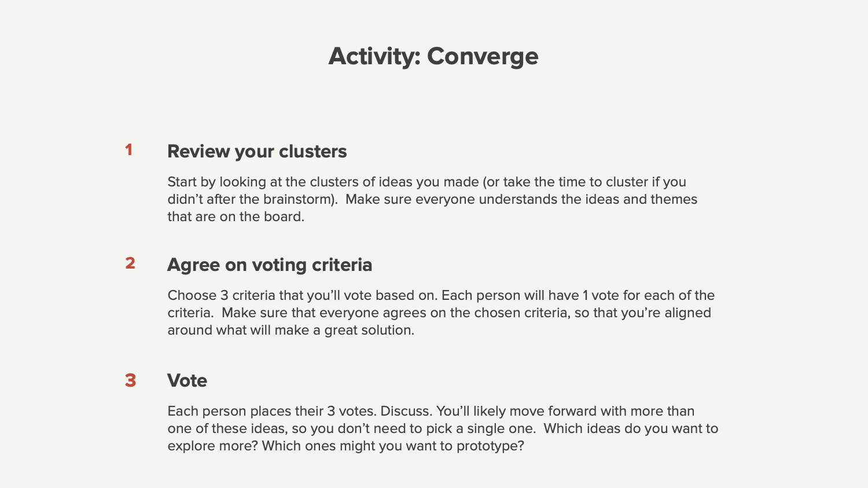
Task: Click the "Activity: Converge" slide title
Action: click(433, 56)
